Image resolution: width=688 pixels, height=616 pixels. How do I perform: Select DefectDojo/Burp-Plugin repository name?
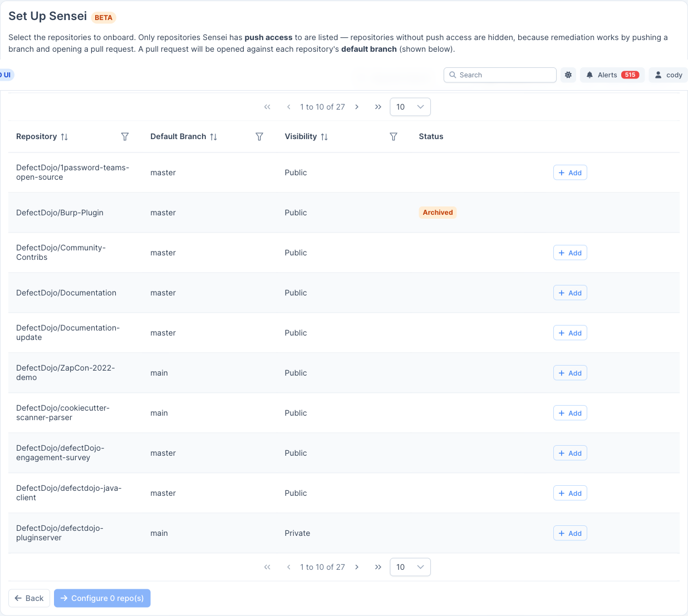click(60, 213)
